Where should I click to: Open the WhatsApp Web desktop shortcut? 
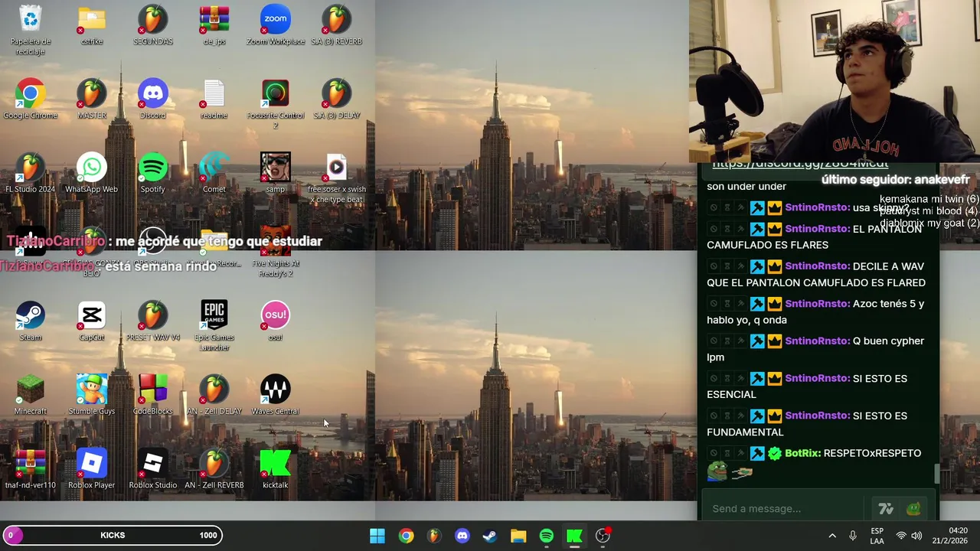[x=92, y=173]
